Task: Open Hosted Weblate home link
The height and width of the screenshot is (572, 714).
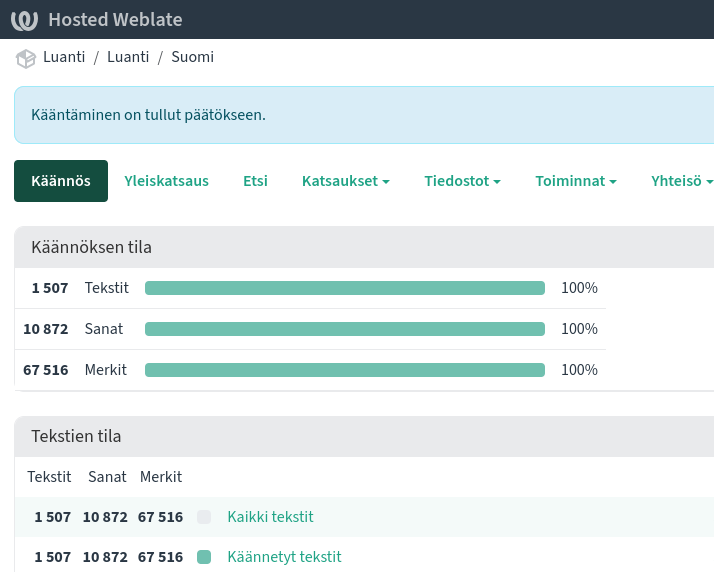Action: 115,20
